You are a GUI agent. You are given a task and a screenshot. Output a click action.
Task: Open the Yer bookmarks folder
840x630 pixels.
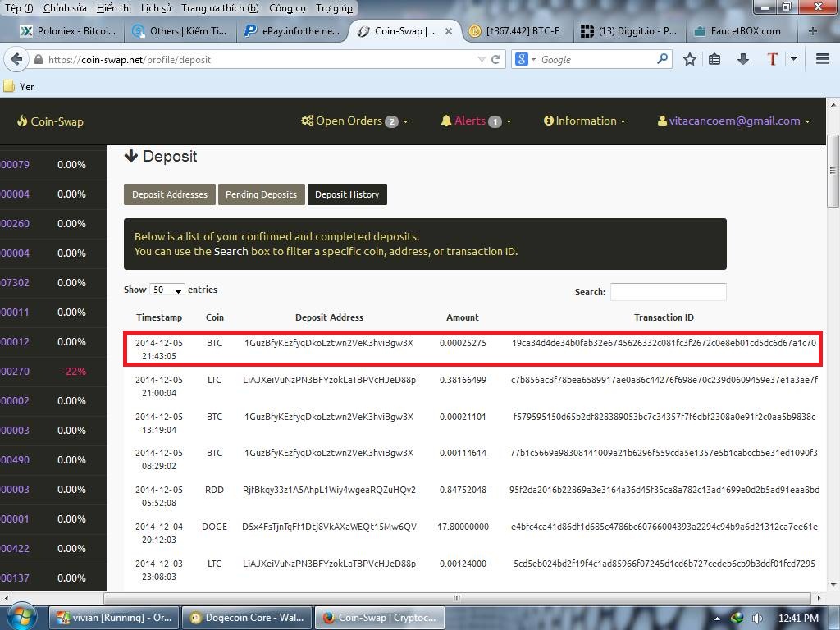click(19, 86)
